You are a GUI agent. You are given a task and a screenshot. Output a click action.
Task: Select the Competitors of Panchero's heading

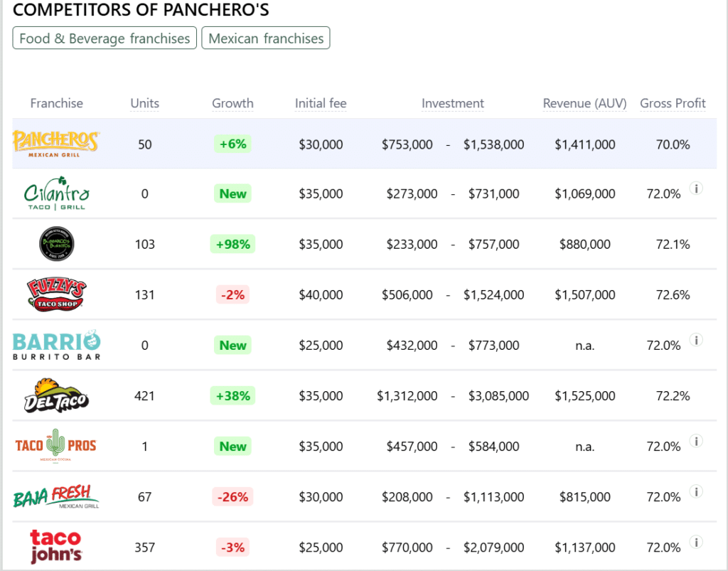141,10
